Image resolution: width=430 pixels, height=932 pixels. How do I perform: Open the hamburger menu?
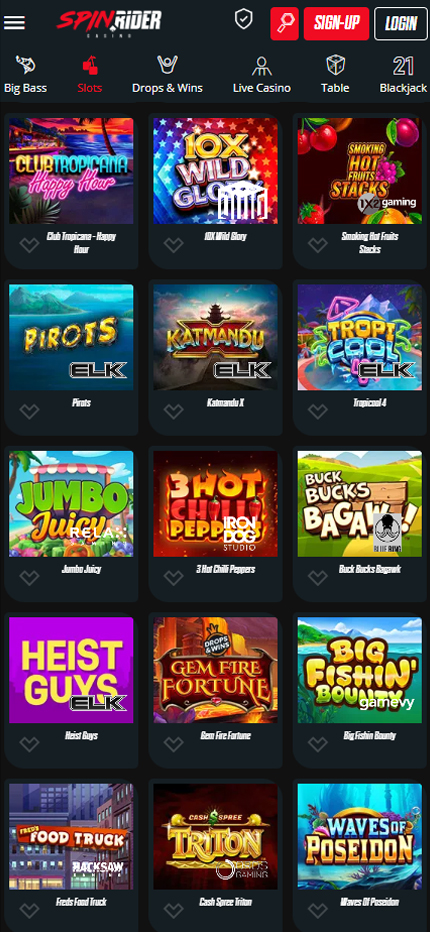tap(14, 23)
